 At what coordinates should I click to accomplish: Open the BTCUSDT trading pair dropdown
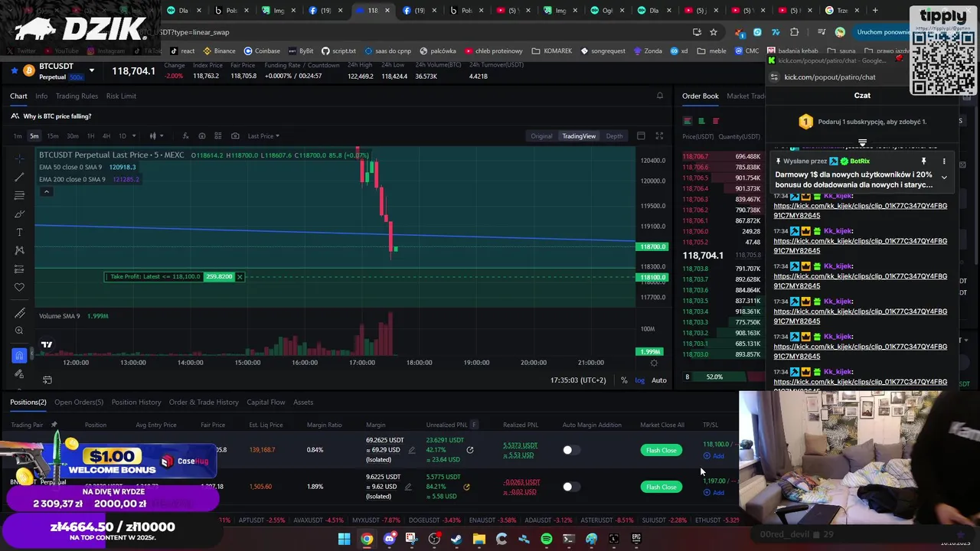(x=92, y=70)
